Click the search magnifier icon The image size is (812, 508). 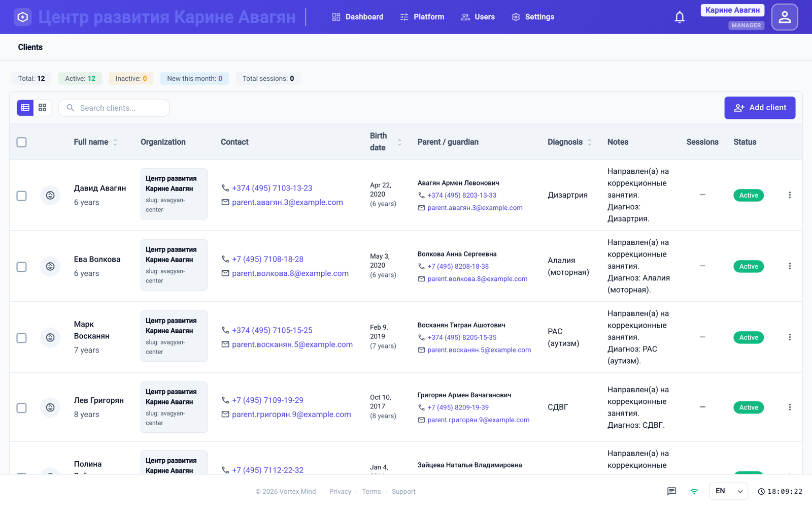point(71,108)
